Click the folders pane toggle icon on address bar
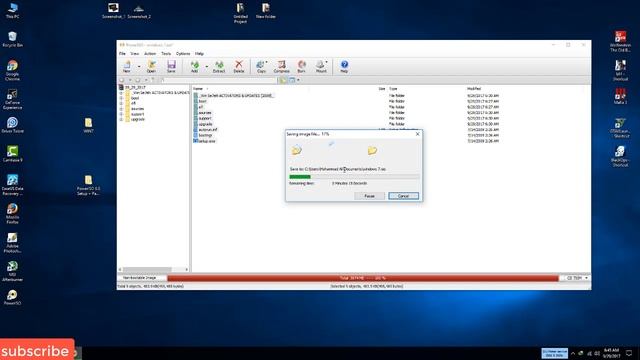Screen dimensions: 640x360 [x=282, y=80]
